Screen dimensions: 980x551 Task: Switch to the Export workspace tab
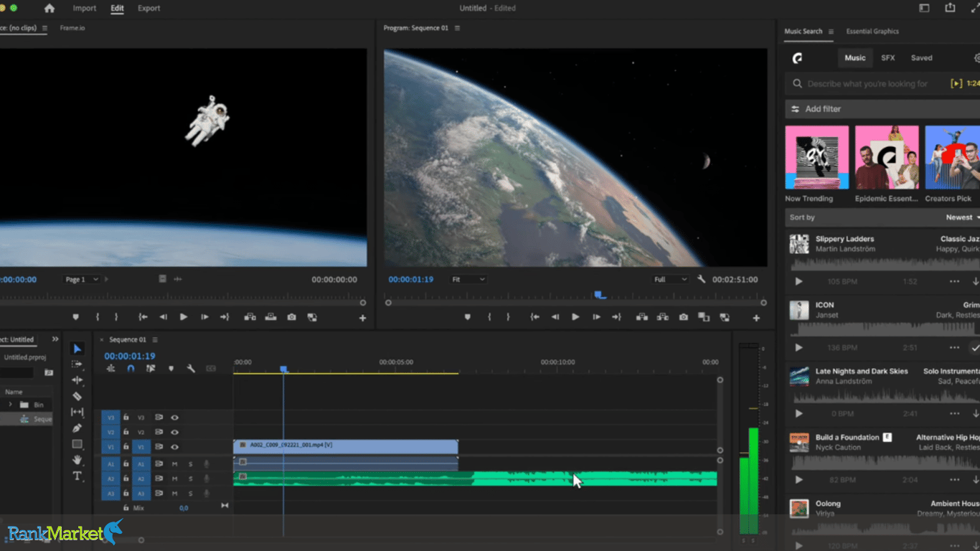(149, 9)
